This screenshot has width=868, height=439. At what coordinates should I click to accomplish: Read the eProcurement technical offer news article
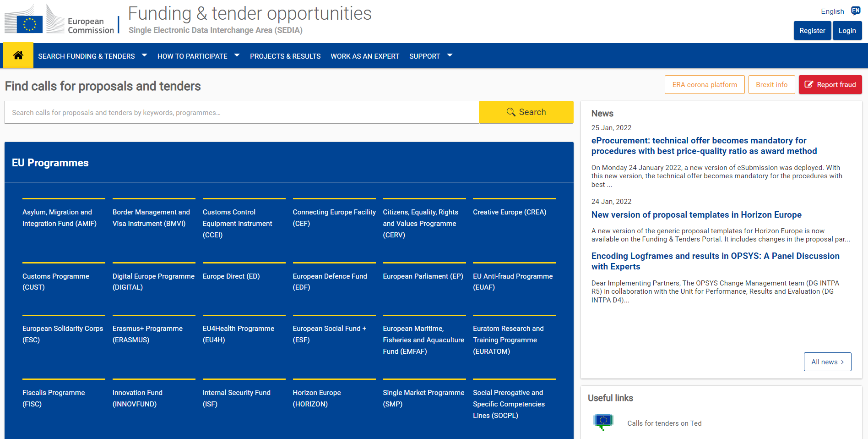(704, 146)
